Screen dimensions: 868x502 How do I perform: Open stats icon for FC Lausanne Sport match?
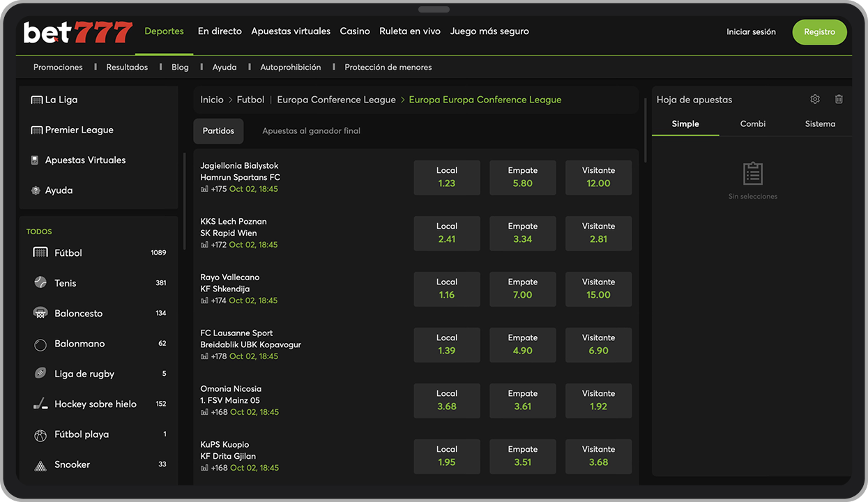pyautogui.click(x=204, y=356)
